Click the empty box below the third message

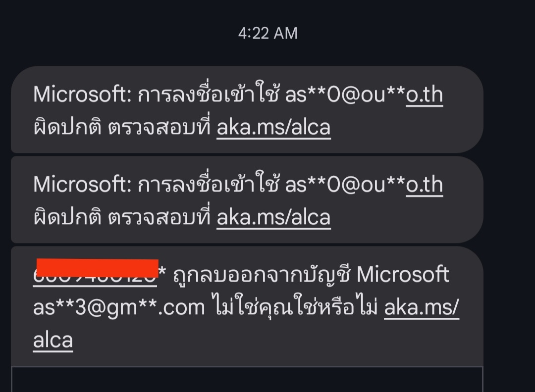(x=247, y=380)
